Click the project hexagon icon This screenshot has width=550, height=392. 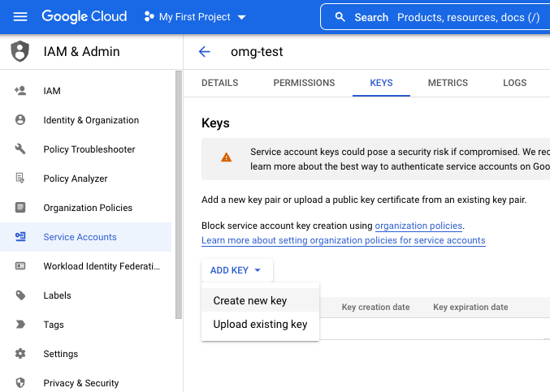149,16
